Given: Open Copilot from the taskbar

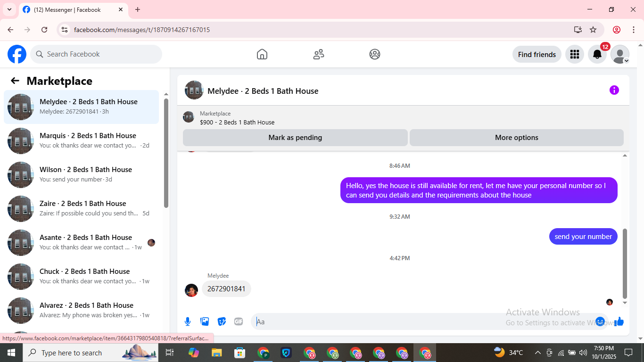Looking at the screenshot, I should point(193,353).
